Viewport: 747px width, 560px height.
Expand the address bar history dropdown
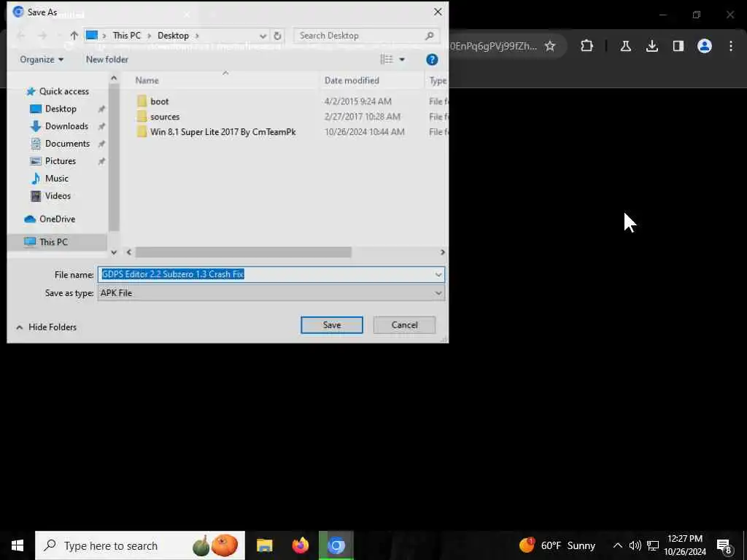click(263, 36)
